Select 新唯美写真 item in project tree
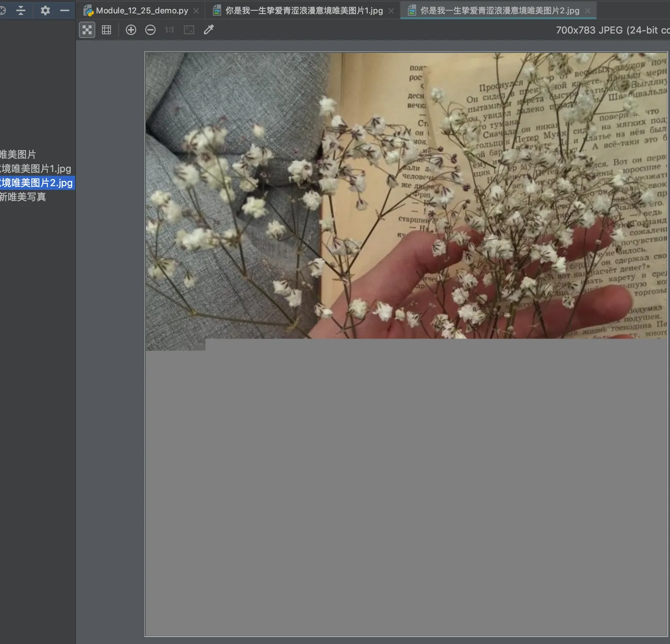Image resolution: width=670 pixels, height=644 pixels. [23, 197]
